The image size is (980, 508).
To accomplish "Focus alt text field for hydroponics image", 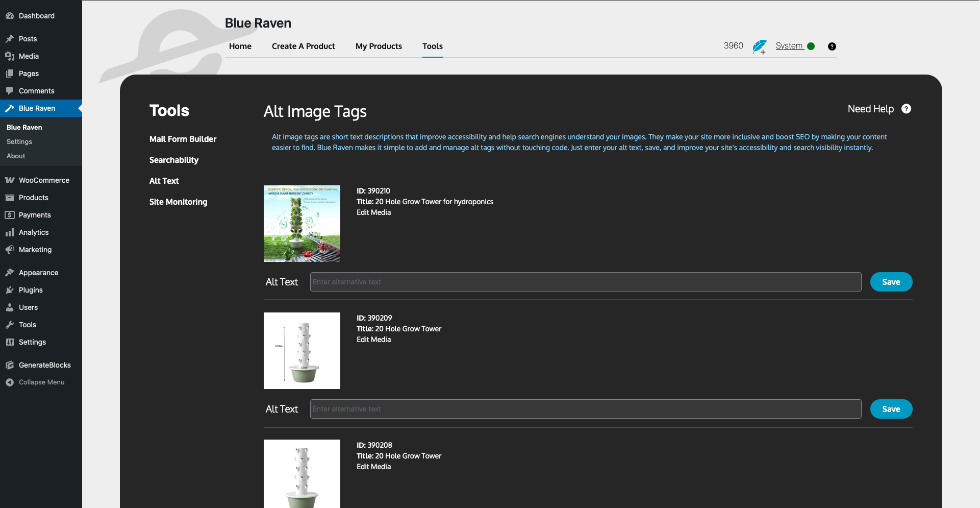I will [585, 282].
